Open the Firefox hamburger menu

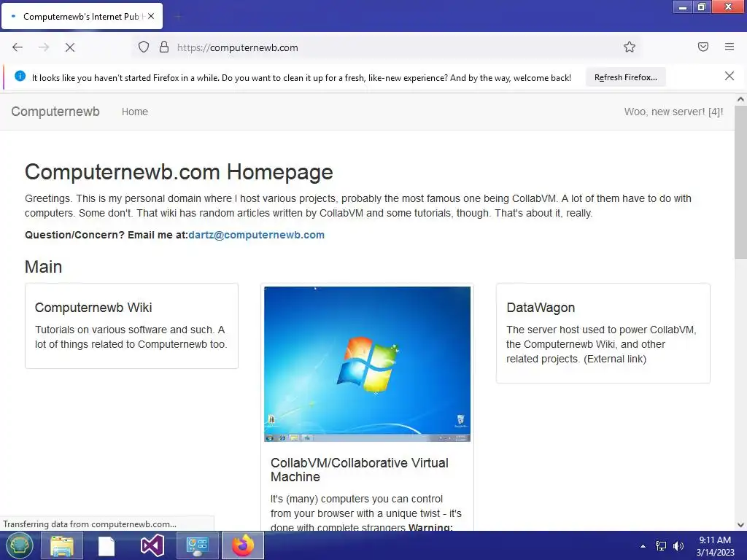pos(729,47)
